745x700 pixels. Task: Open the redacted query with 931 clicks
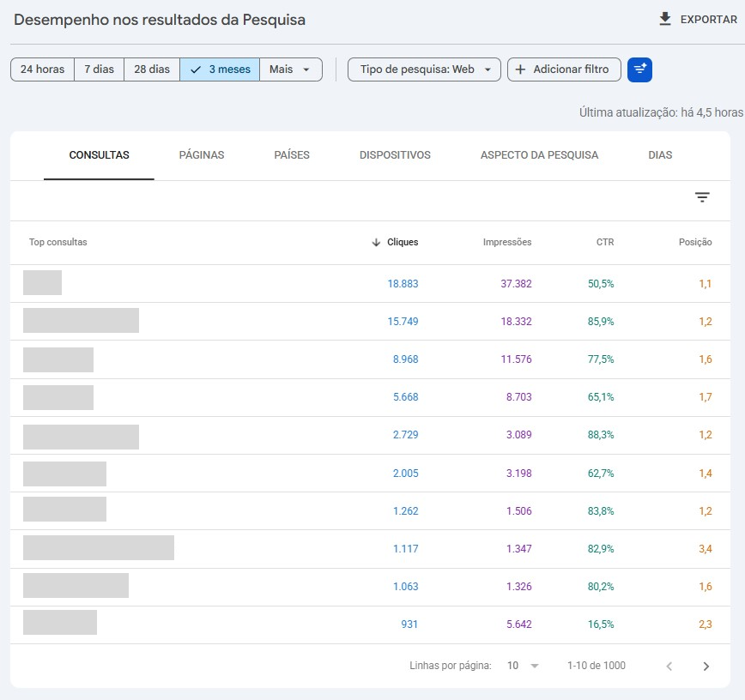pyautogui.click(x=60, y=622)
